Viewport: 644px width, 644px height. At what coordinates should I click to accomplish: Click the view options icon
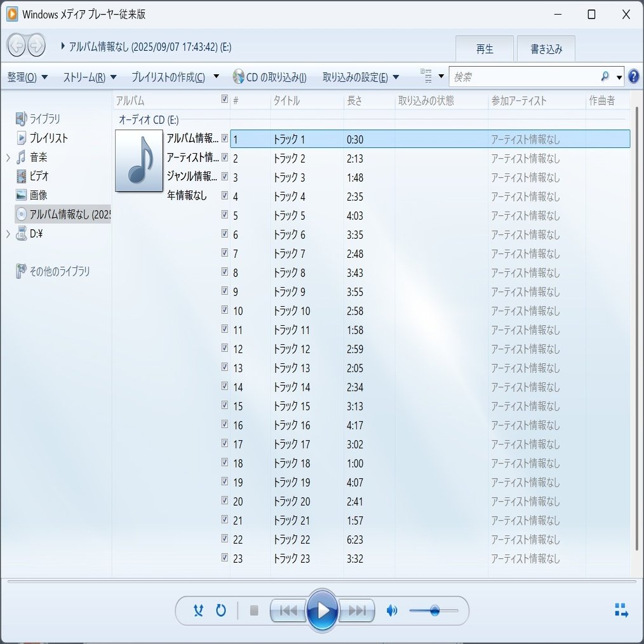point(426,76)
